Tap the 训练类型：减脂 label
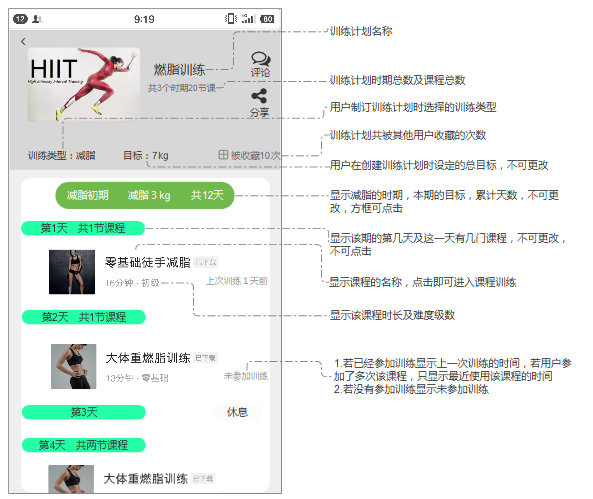The image size is (593, 499). 62,155
